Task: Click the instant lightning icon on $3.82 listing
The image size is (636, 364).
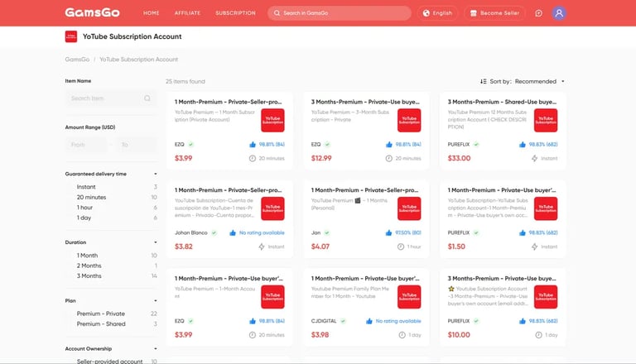Action: click(x=262, y=247)
